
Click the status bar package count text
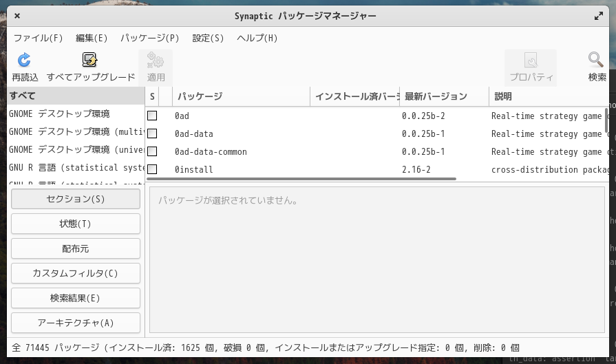tap(266, 347)
